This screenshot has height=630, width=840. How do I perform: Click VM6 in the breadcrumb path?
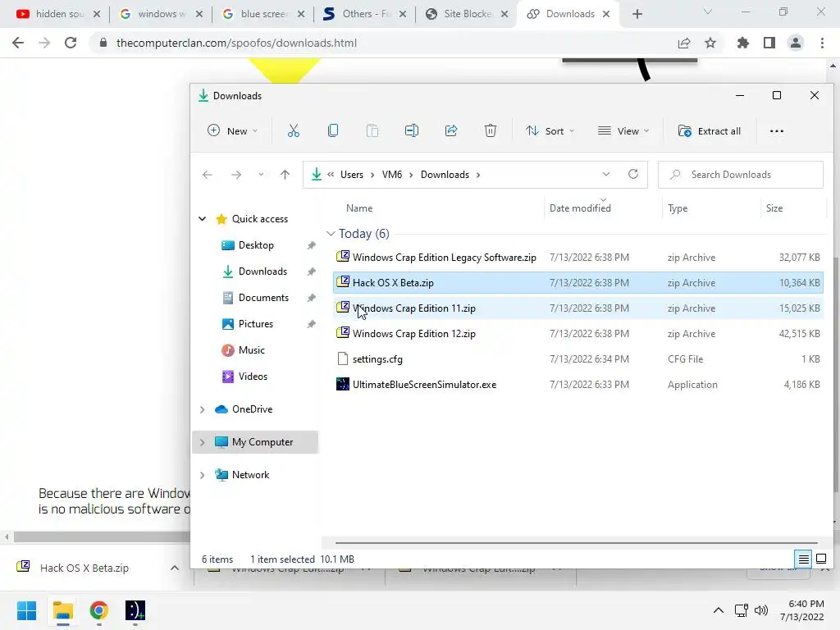pyautogui.click(x=392, y=175)
